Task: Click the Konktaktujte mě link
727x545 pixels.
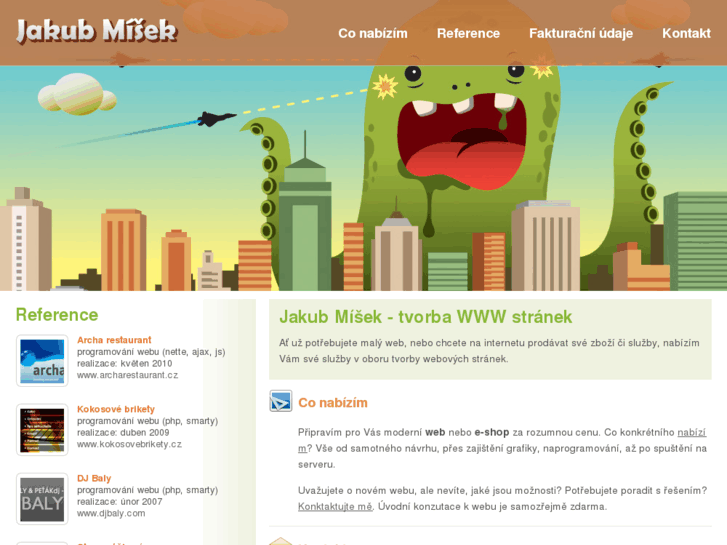Action: pos(335,507)
